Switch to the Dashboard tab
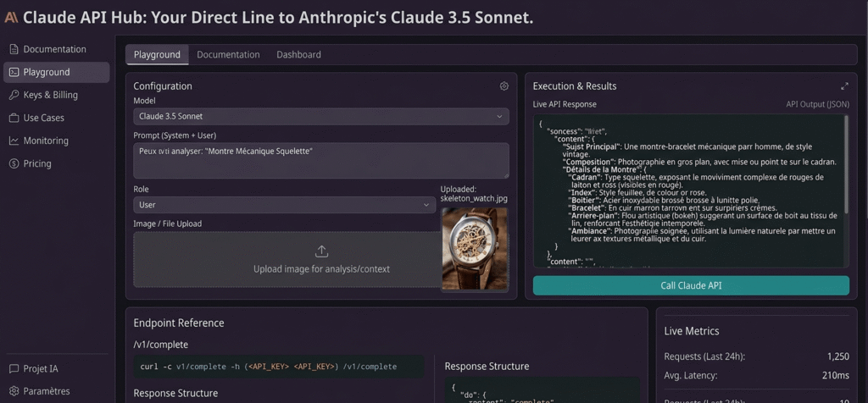 [x=299, y=55]
